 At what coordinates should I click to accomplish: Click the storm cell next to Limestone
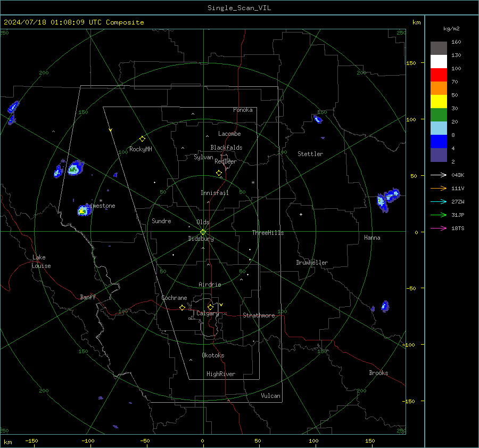pos(84,210)
